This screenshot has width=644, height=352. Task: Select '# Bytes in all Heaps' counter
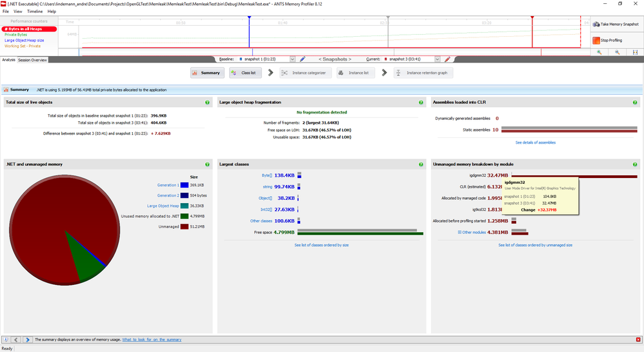click(29, 29)
